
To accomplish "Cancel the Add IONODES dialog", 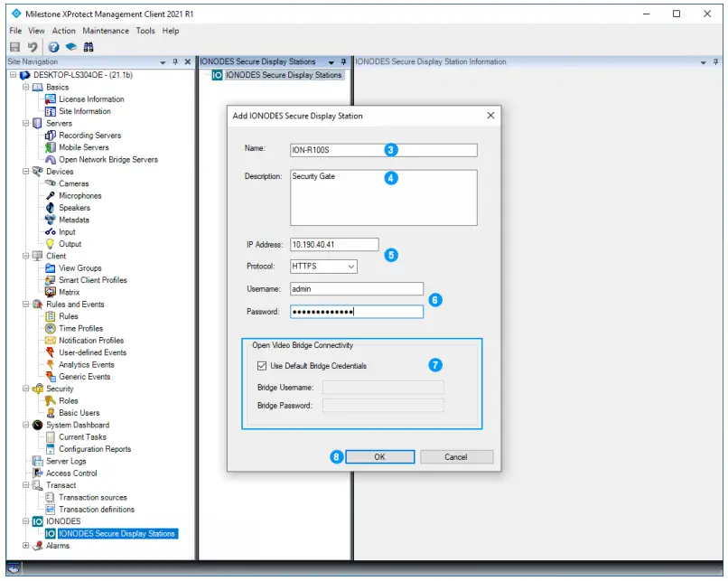I will [x=456, y=456].
